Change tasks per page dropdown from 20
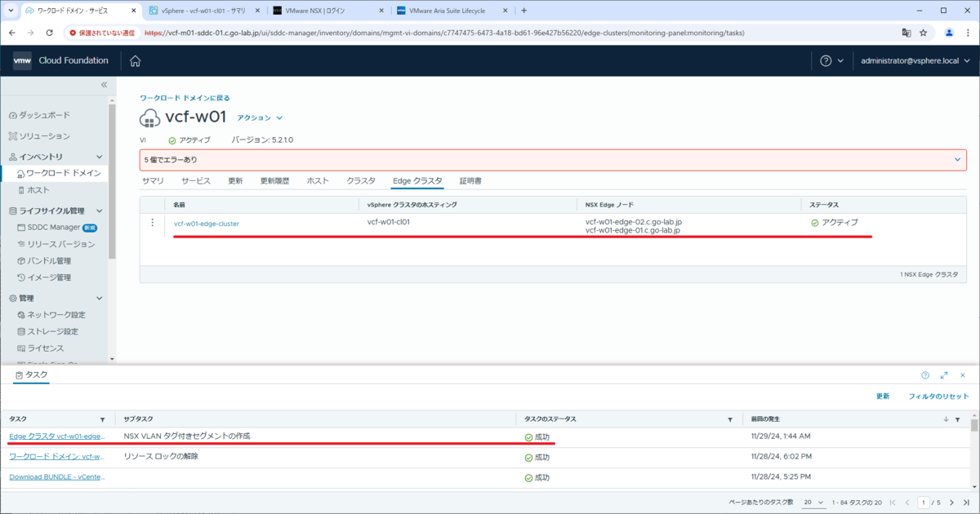 click(813, 502)
